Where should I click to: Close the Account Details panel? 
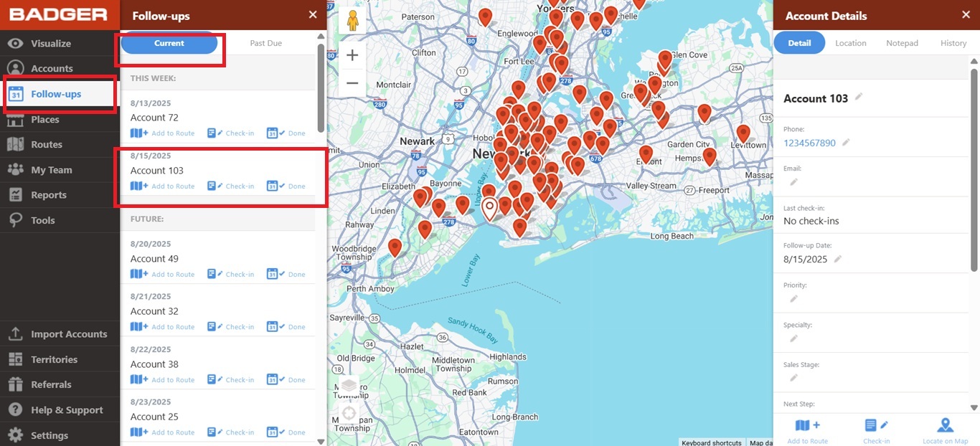pyautogui.click(x=965, y=15)
